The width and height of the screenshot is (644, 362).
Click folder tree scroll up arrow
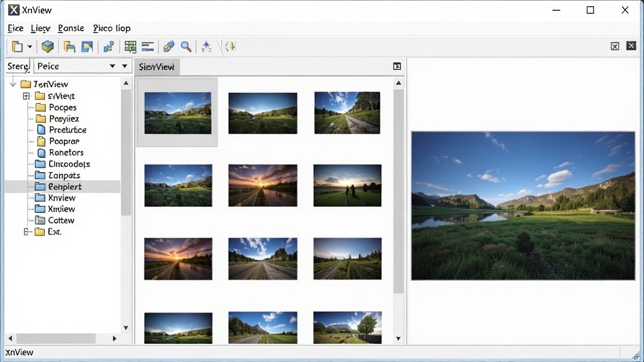click(126, 83)
